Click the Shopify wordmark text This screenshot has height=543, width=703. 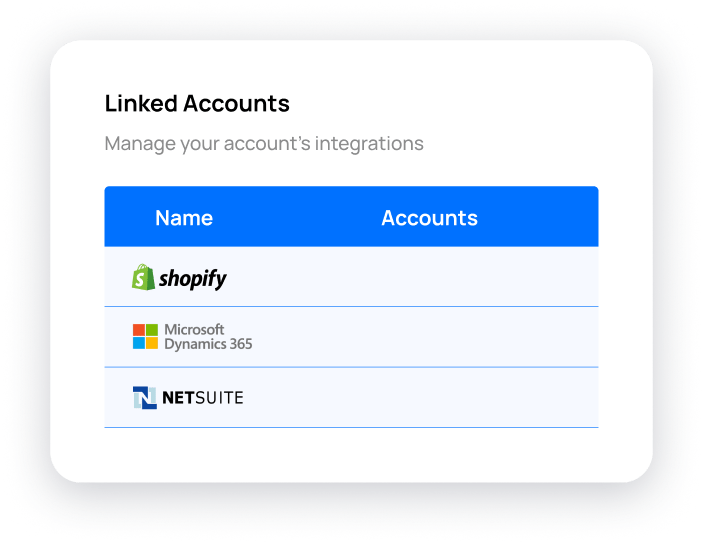click(193, 279)
